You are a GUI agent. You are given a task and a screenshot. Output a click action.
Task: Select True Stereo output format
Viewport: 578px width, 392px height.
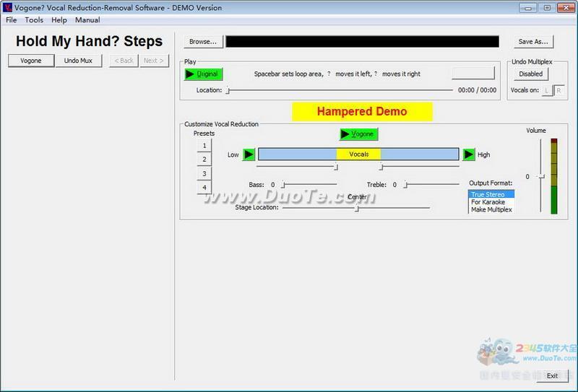click(x=491, y=194)
